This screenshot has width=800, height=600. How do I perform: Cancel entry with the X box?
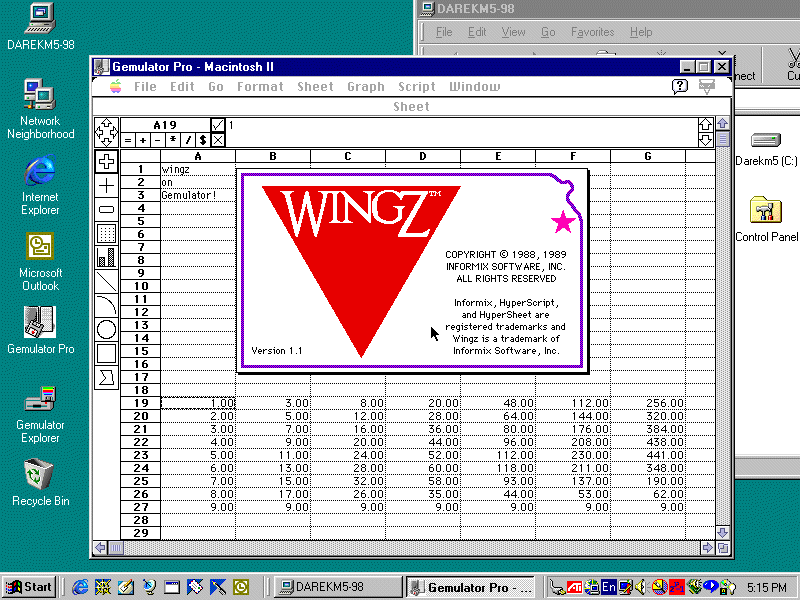tap(218, 140)
